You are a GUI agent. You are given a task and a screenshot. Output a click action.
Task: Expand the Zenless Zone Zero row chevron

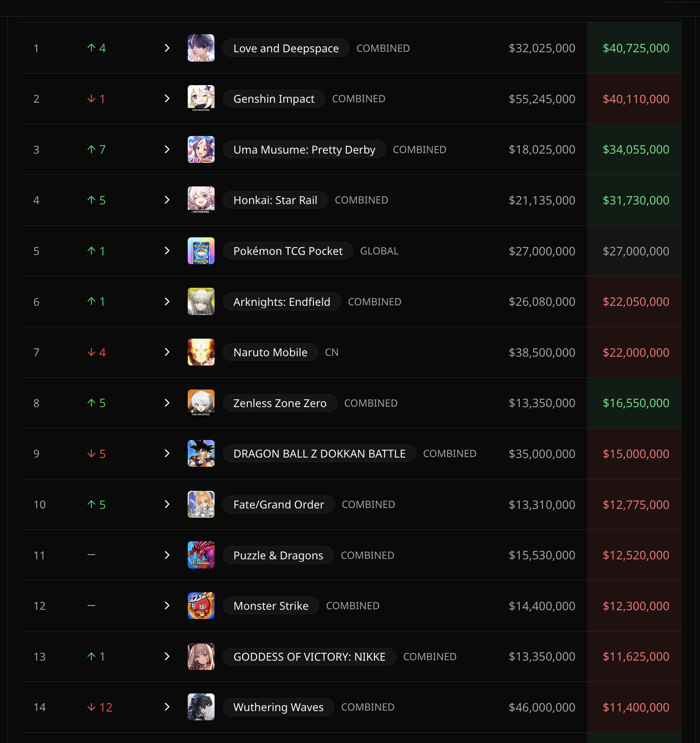167,403
